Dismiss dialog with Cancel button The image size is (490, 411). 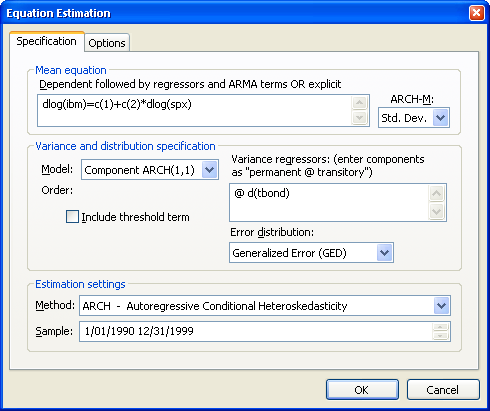(443, 390)
